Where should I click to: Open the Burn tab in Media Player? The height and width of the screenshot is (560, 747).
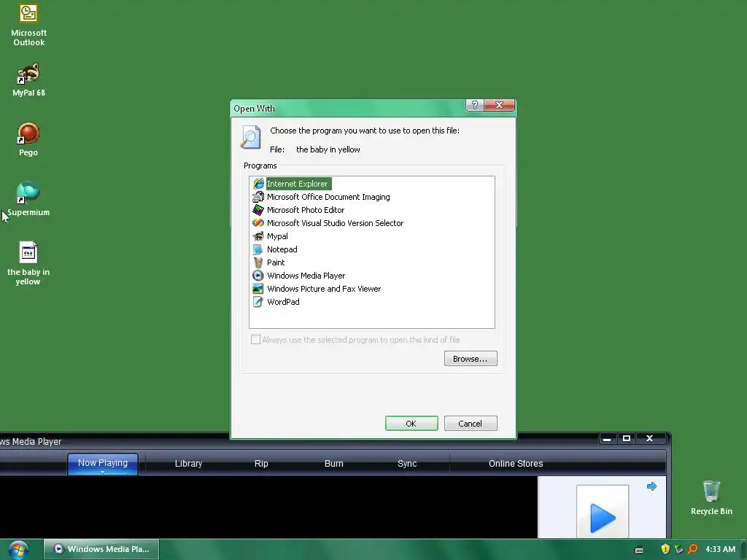(334, 463)
